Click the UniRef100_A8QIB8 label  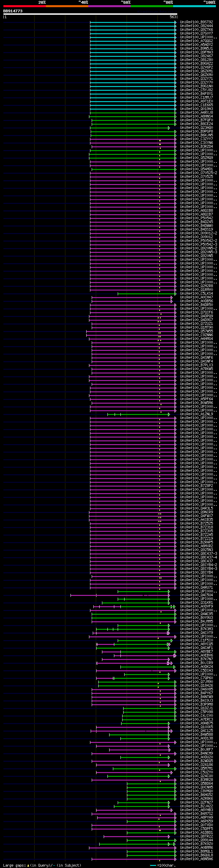click(x=196, y=210)
